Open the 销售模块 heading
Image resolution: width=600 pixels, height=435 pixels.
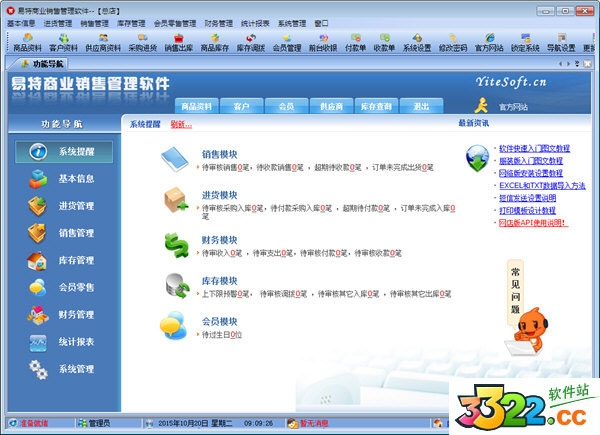pos(220,155)
